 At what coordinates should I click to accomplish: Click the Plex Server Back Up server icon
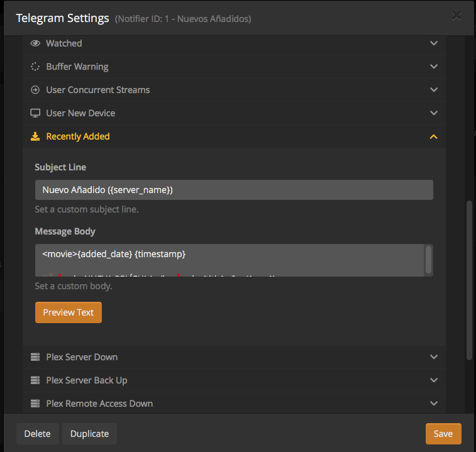(35, 380)
